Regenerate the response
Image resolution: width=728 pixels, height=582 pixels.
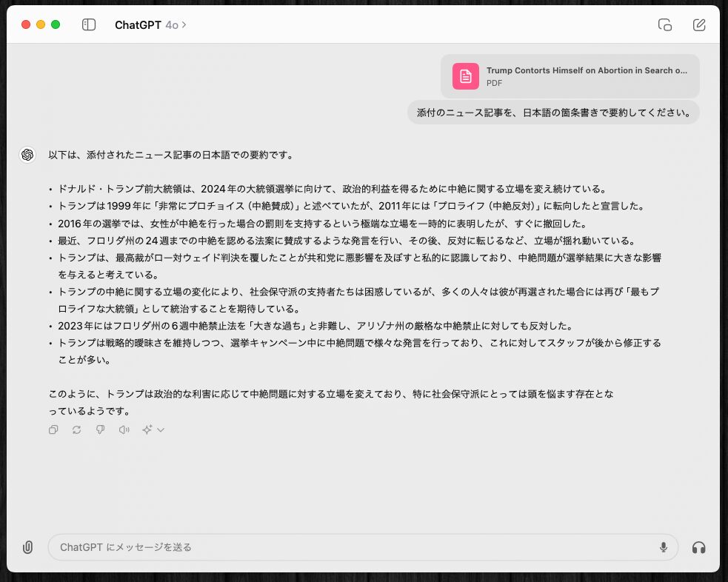point(77,429)
